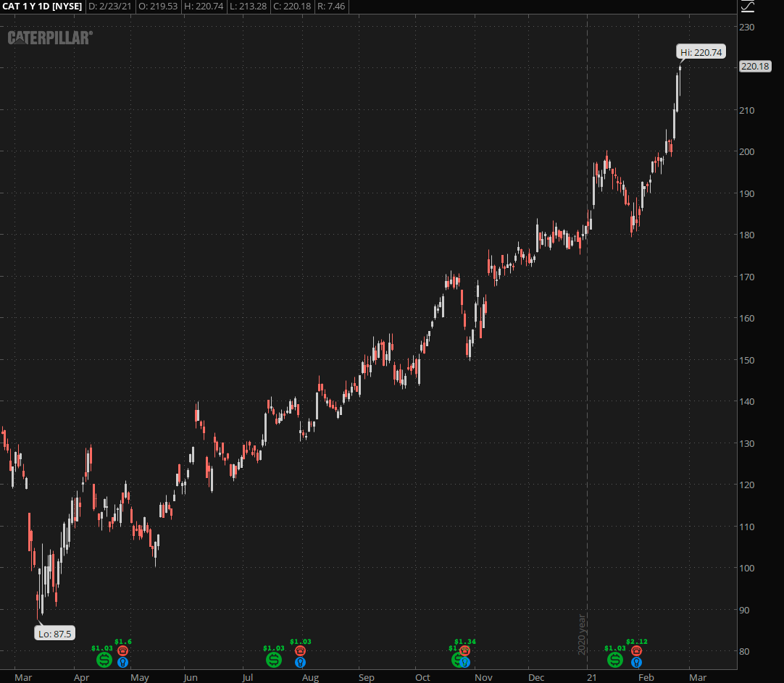Click the green dividend icon in April
The image size is (784, 683).
(x=104, y=660)
